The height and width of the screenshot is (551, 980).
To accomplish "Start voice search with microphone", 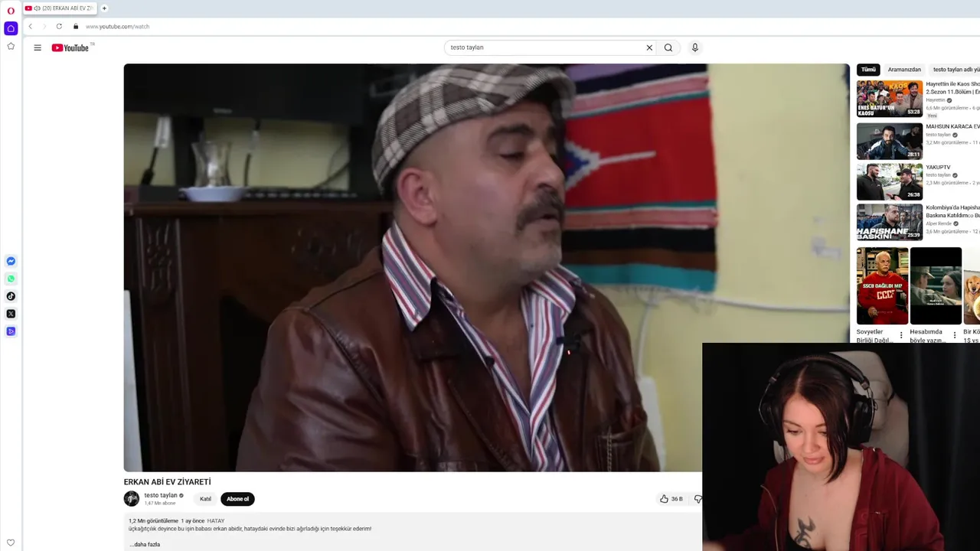I will pyautogui.click(x=695, y=47).
